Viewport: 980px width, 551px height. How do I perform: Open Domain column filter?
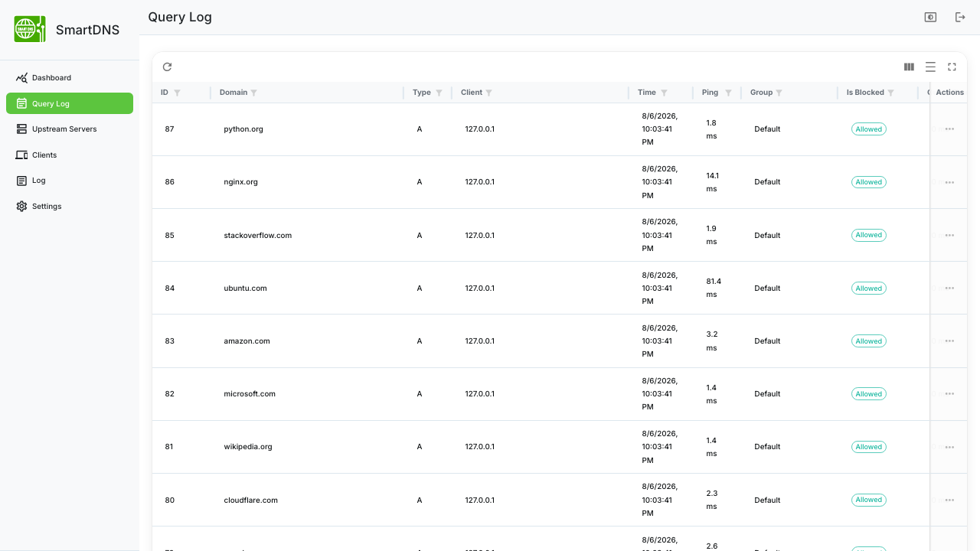pyautogui.click(x=253, y=93)
